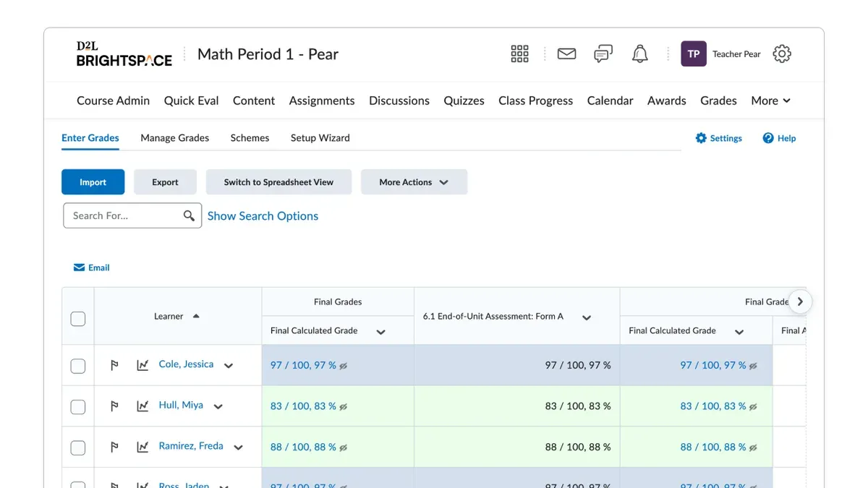Sort by Learner using the up arrow
Screen dimensions: 868x488
click(x=196, y=316)
